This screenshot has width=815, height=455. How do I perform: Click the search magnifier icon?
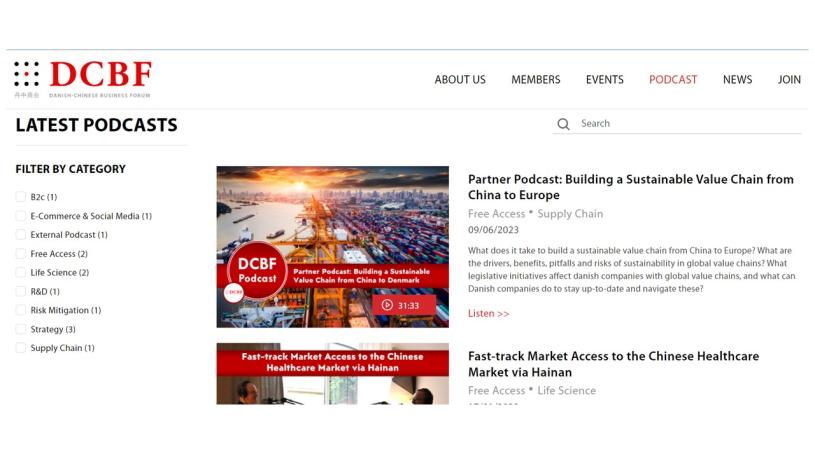coord(563,124)
